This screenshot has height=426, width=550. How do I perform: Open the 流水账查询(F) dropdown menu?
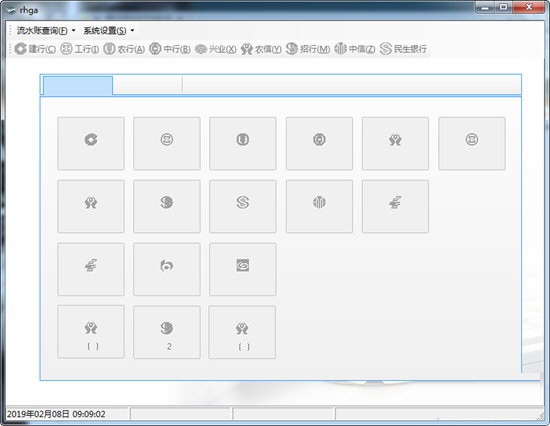[46, 31]
